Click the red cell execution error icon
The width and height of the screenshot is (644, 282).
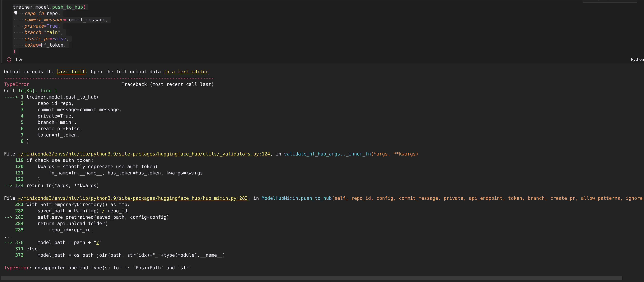coord(9,59)
